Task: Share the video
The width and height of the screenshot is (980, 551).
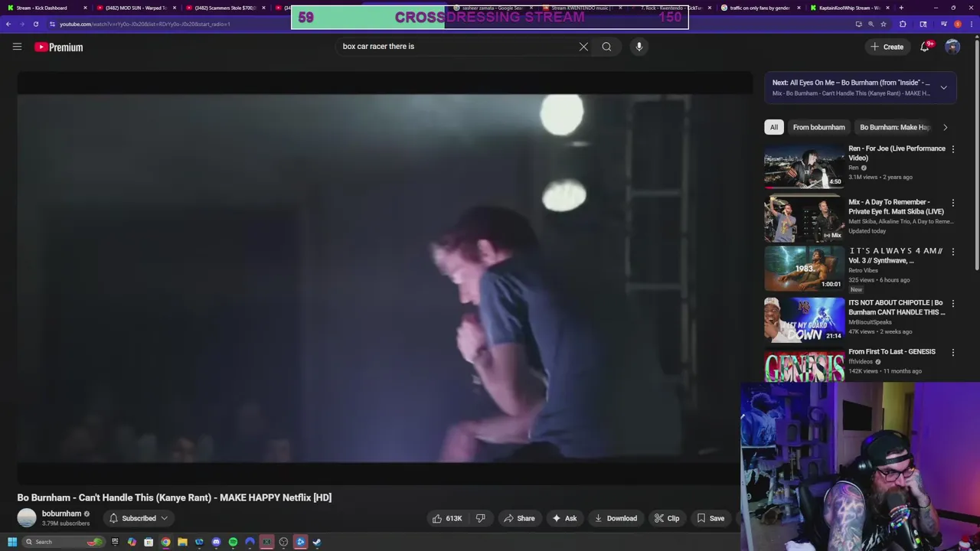Action: tap(518, 518)
